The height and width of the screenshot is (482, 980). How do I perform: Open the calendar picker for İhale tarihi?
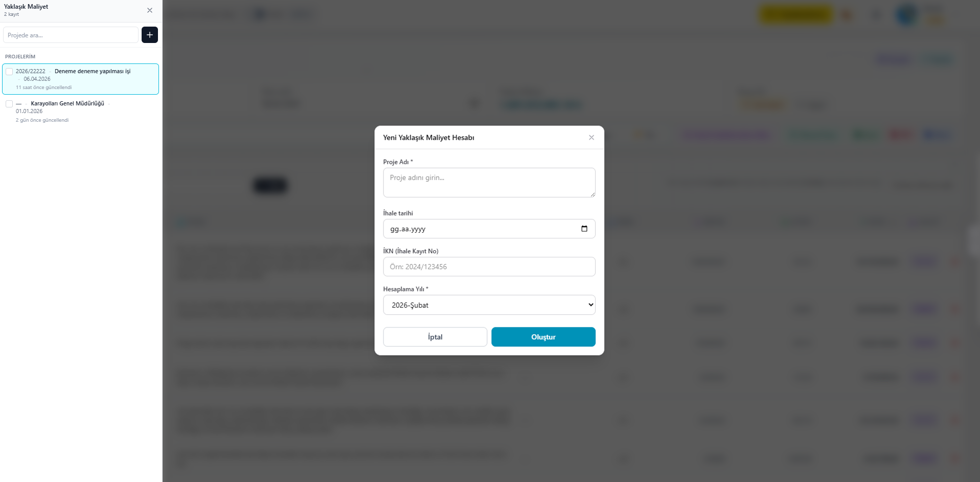pyautogui.click(x=584, y=229)
